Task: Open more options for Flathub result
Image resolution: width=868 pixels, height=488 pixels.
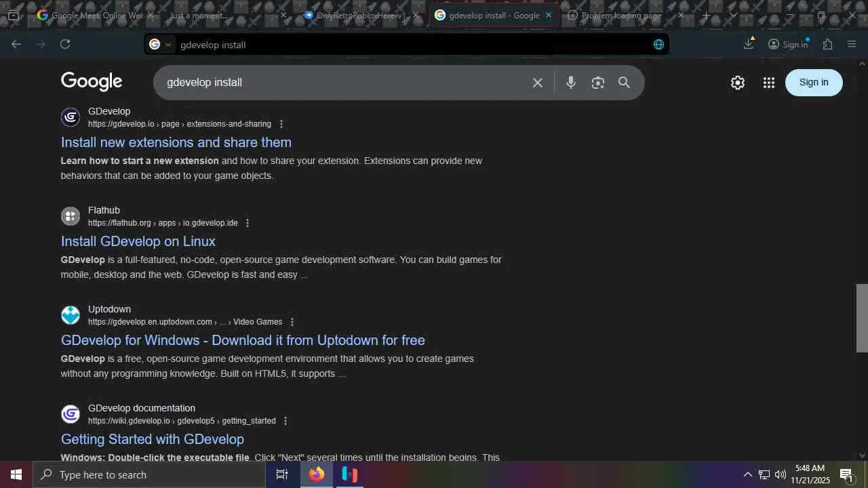Action: [248, 223]
